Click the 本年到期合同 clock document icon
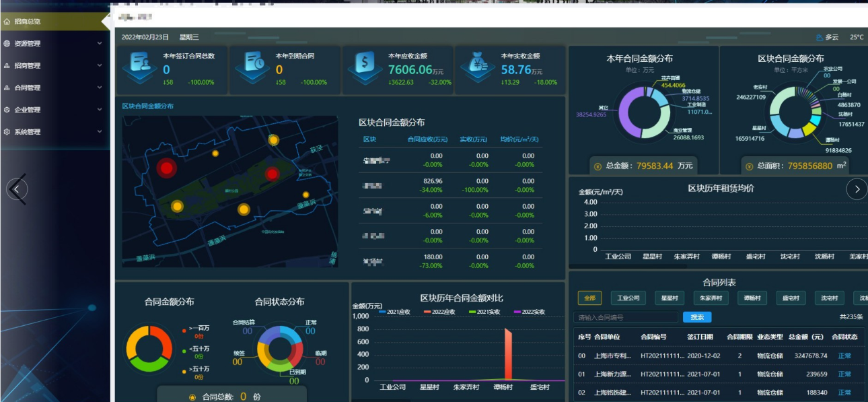The height and width of the screenshot is (402, 868). (253, 65)
